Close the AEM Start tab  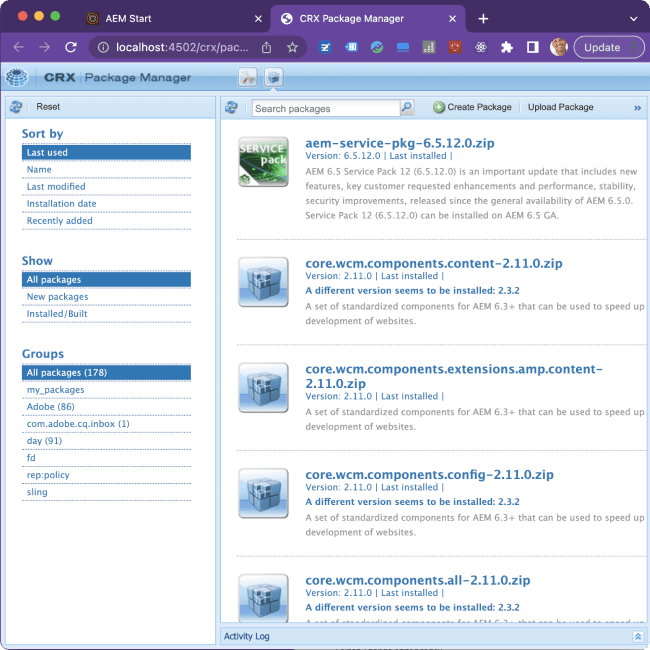click(x=258, y=19)
